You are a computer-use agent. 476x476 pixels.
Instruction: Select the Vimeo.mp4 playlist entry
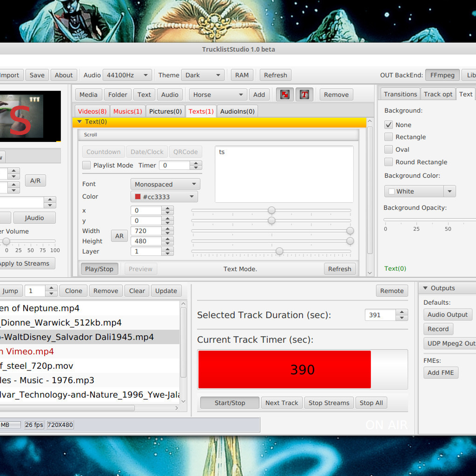[x=90, y=351]
